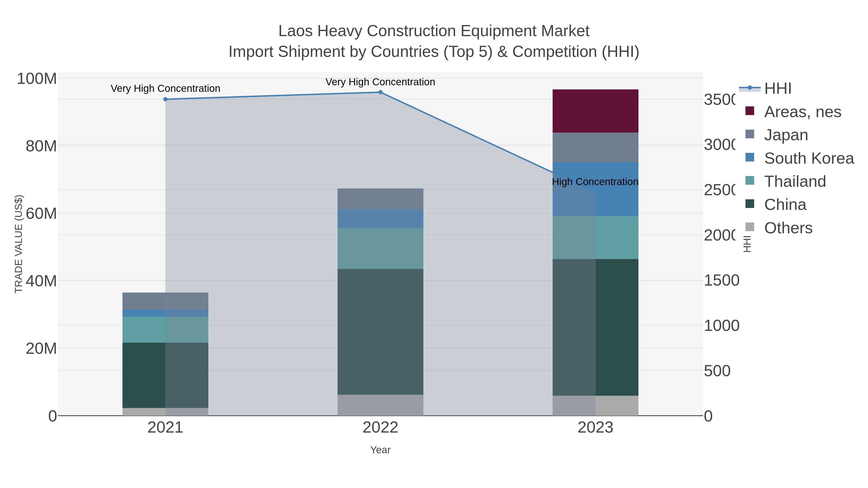Viewport: 868px width, 488px height.
Task: Click the Others segment in 2023 bar
Action: [x=595, y=406]
